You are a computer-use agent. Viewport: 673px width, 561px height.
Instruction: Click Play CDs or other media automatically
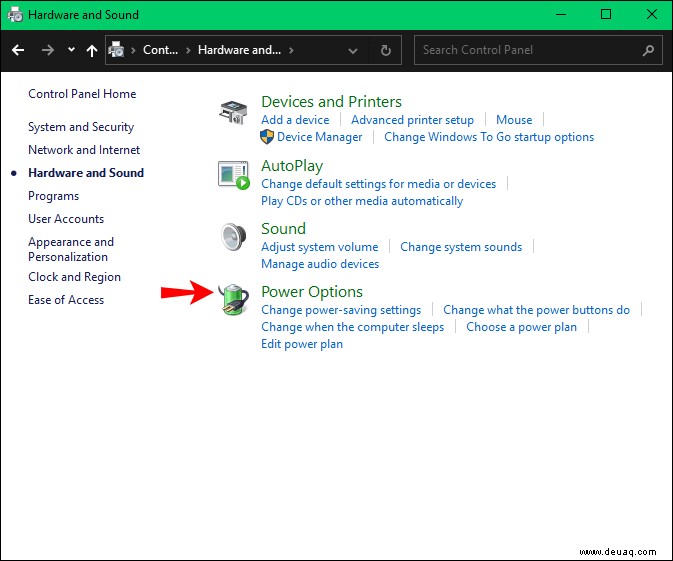pos(362,201)
